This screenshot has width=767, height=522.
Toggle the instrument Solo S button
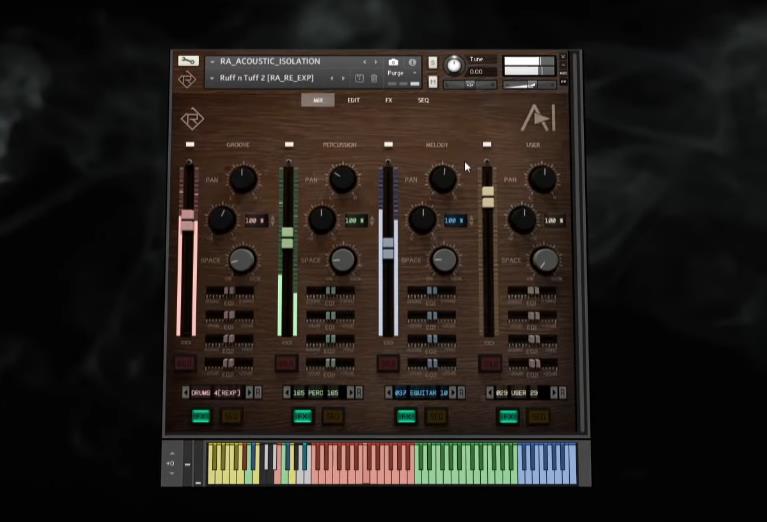432,63
